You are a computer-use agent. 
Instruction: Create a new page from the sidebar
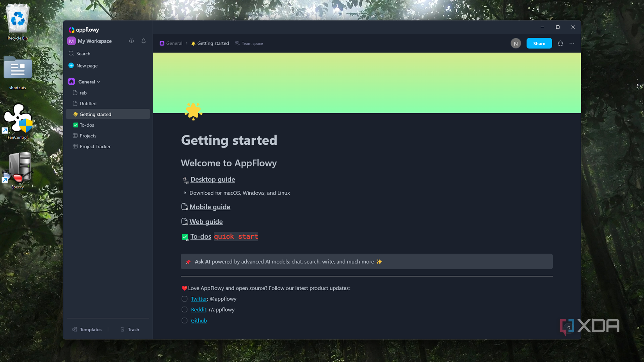click(x=86, y=66)
